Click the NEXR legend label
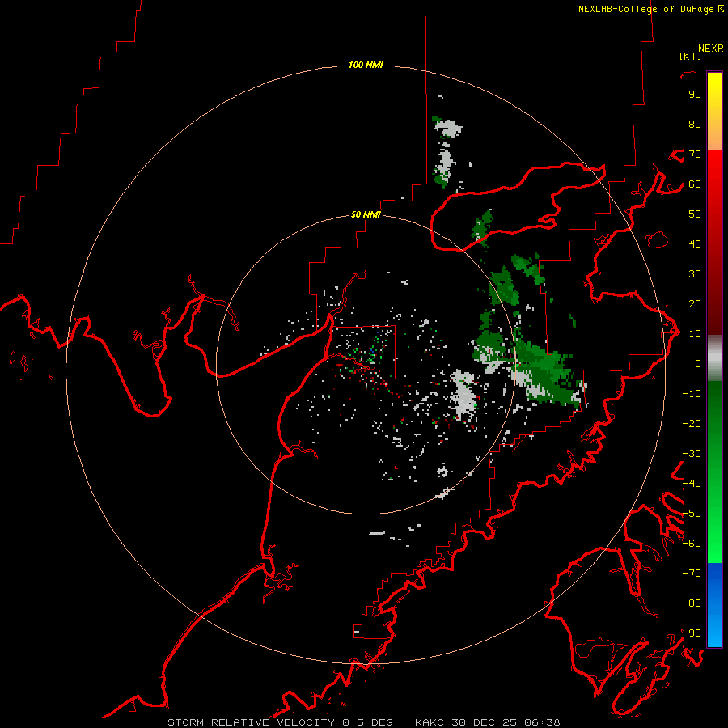728x728 pixels. (x=711, y=49)
